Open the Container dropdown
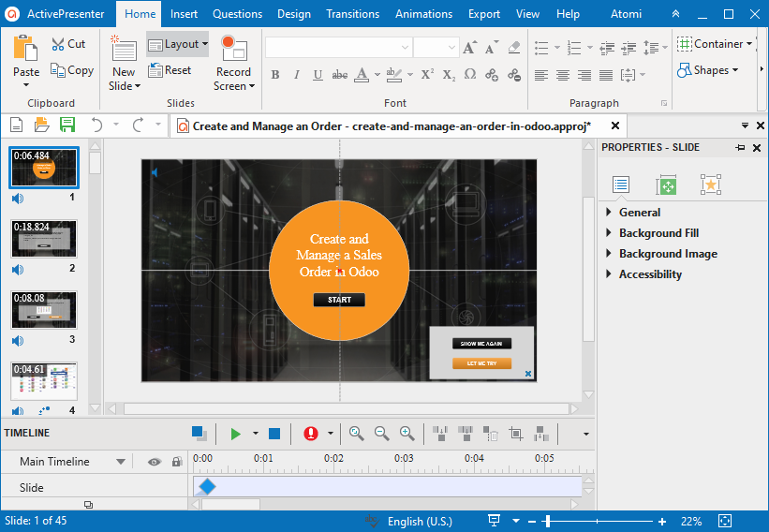 [x=714, y=44]
